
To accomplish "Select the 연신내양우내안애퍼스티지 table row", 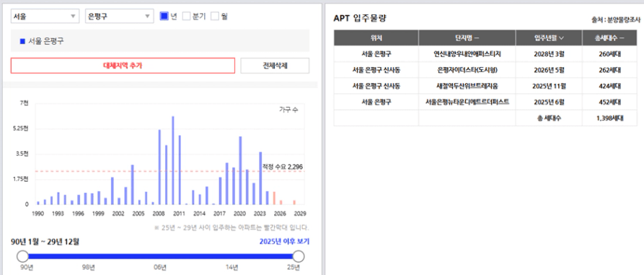I will coord(485,54).
